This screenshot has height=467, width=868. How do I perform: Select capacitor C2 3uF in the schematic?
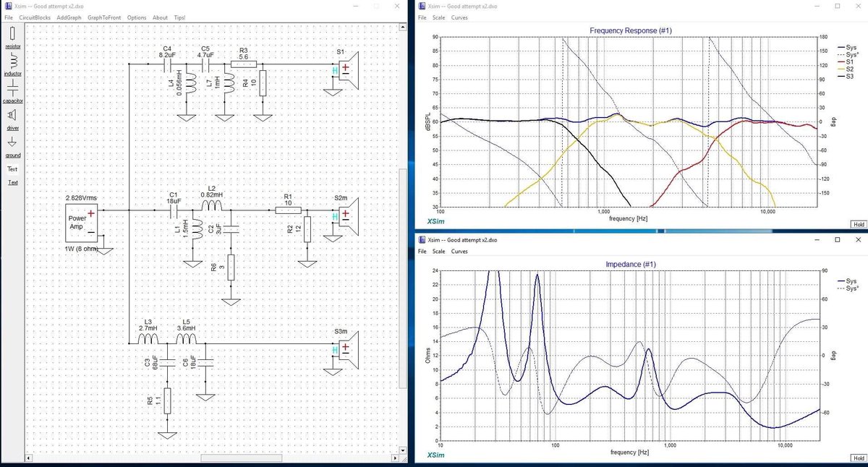231,230
